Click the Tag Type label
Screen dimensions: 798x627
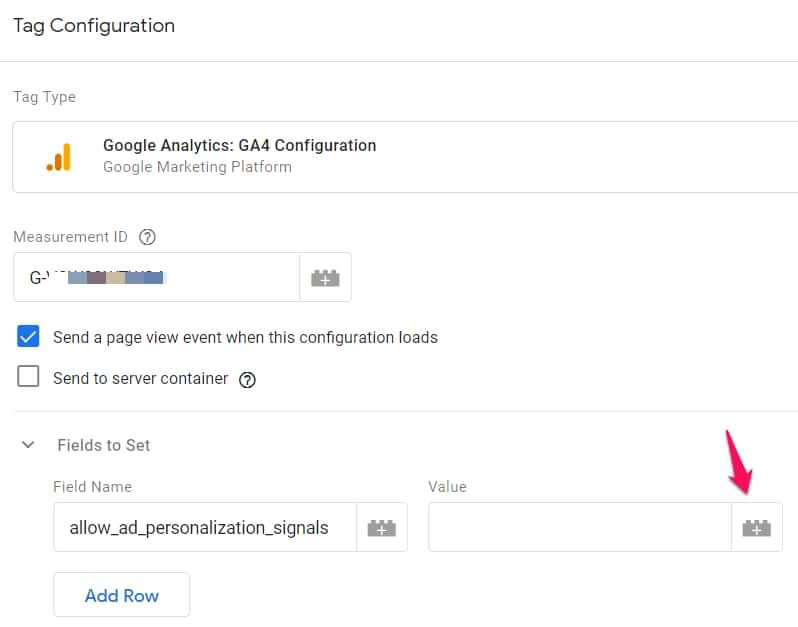44,97
